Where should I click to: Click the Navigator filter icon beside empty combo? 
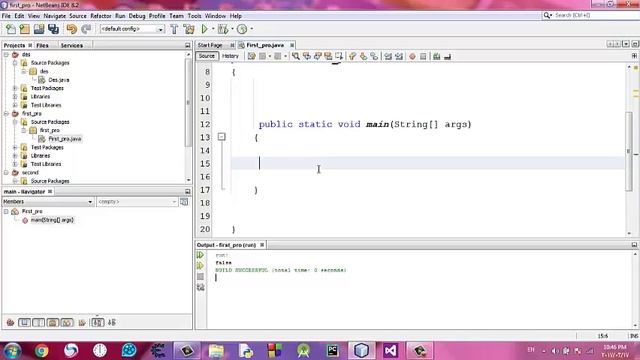click(184, 202)
